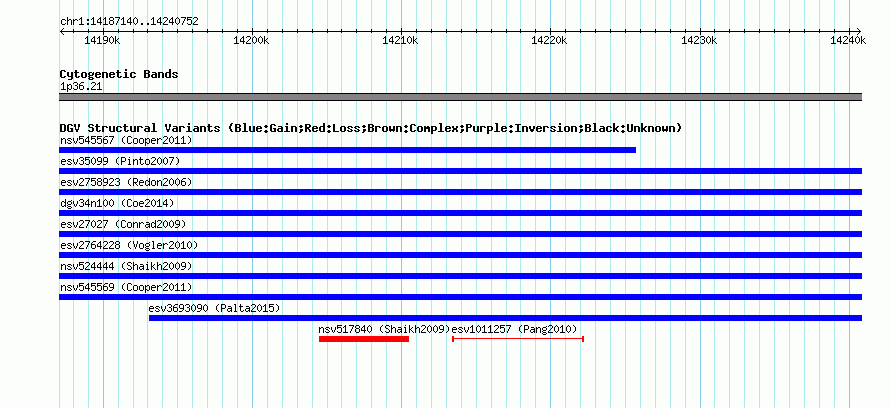Screen dimensions: 890x408
Task: Click the esv35099 (Pinto2007) label
Action: click(120, 161)
